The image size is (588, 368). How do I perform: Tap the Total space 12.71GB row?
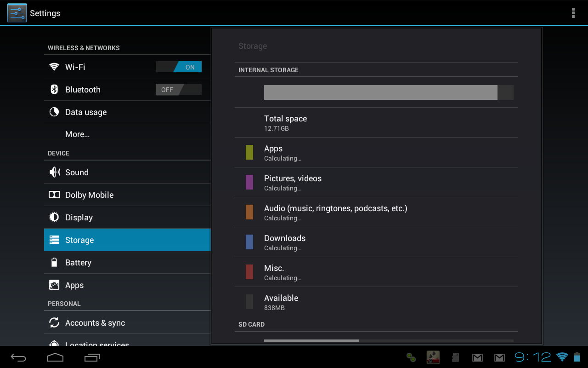pyautogui.click(x=376, y=122)
